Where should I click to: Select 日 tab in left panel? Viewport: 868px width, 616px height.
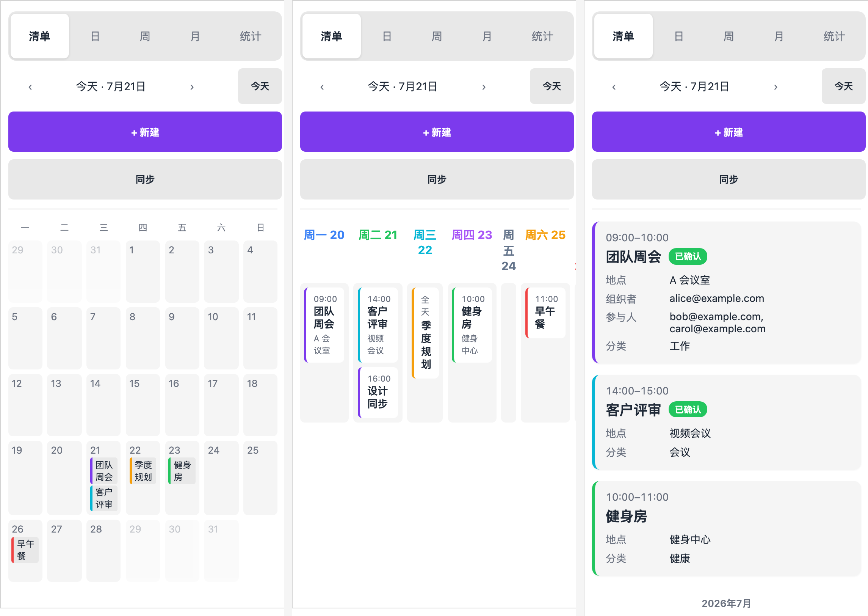click(95, 36)
